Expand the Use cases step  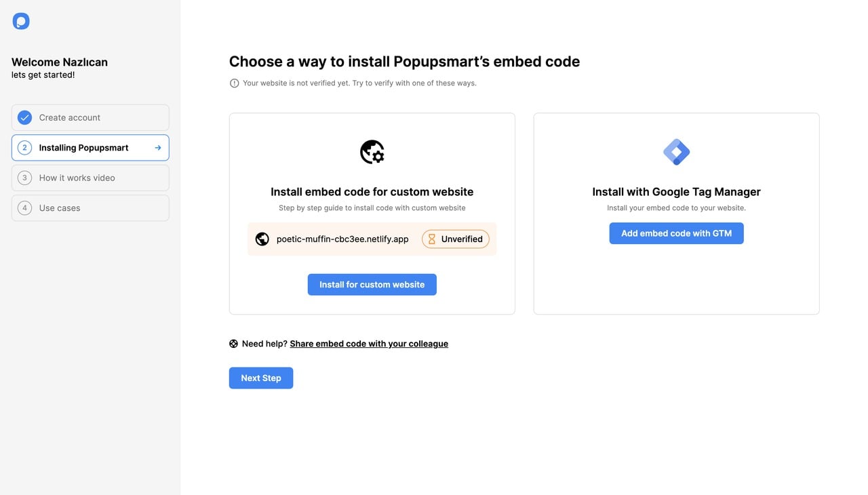click(90, 207)
